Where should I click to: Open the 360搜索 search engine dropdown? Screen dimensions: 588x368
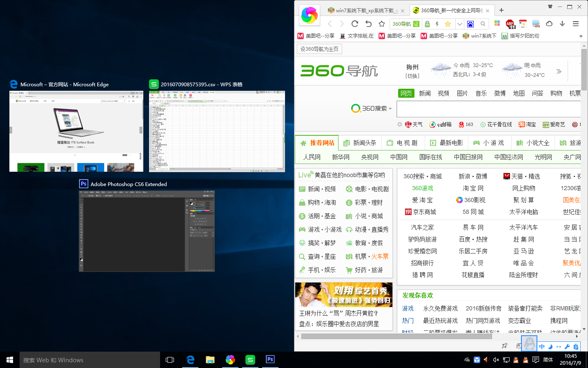[390, 108]
